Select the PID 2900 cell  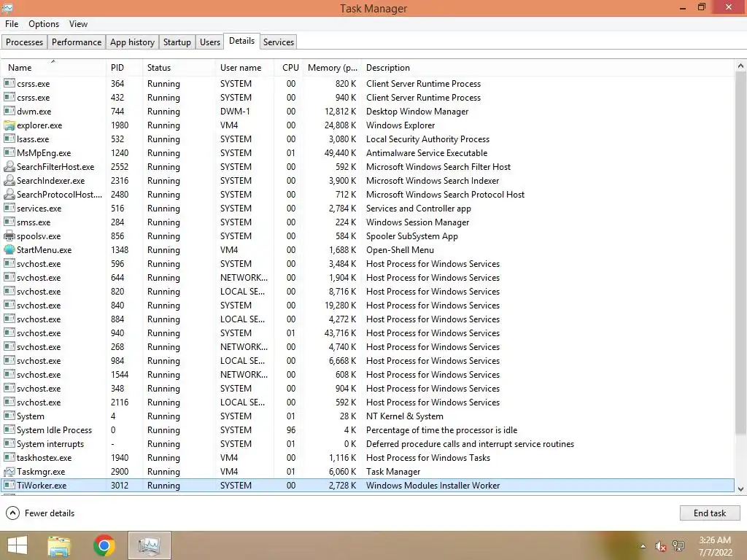point(120,472)
